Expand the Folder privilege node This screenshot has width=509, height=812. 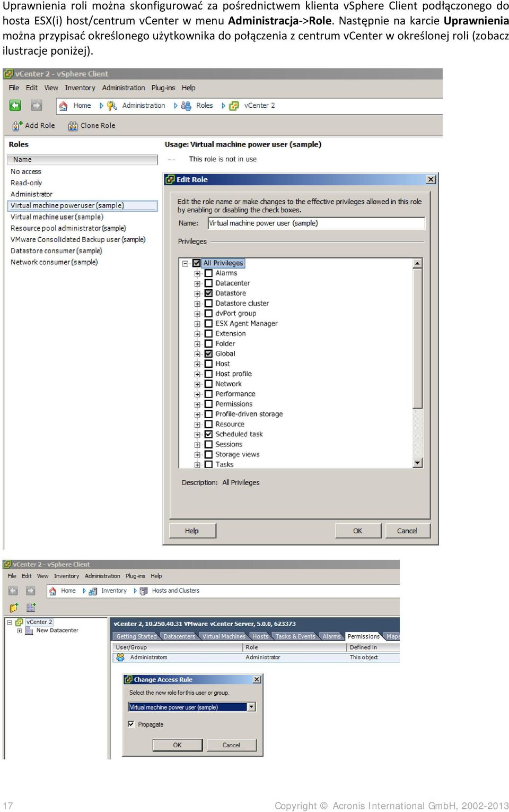[197, 344]
